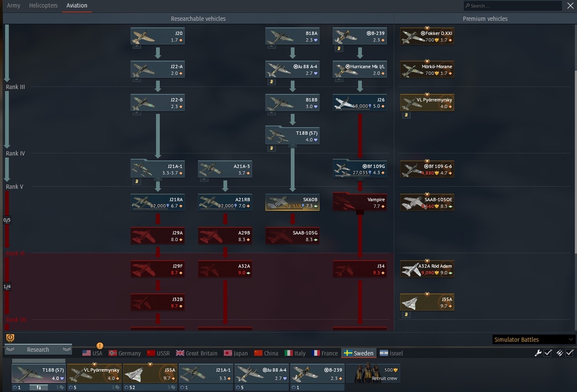This screenshot has width=577, height=392.
Task: Click Recruit crew for 500 eagles
Action: (374, 374)
